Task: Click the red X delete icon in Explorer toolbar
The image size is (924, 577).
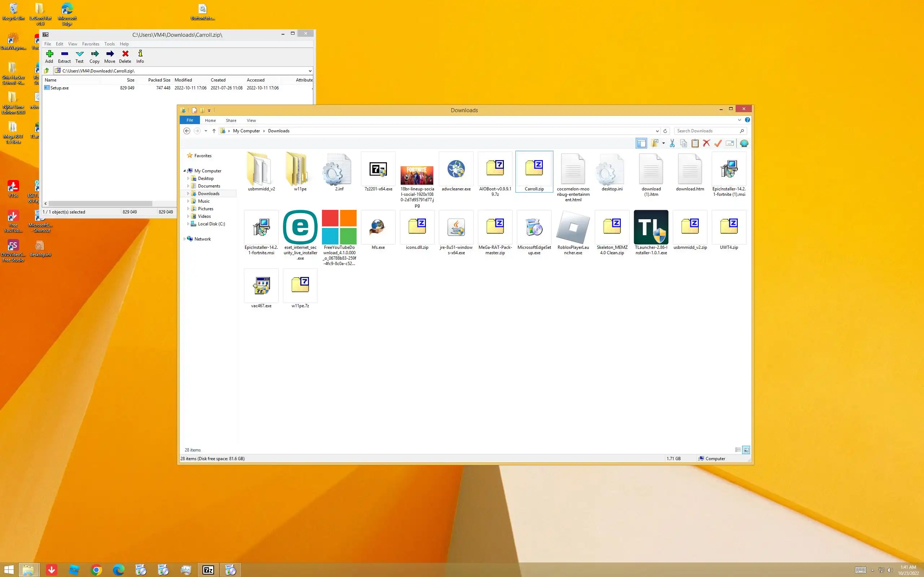Action: click(706, 144)
